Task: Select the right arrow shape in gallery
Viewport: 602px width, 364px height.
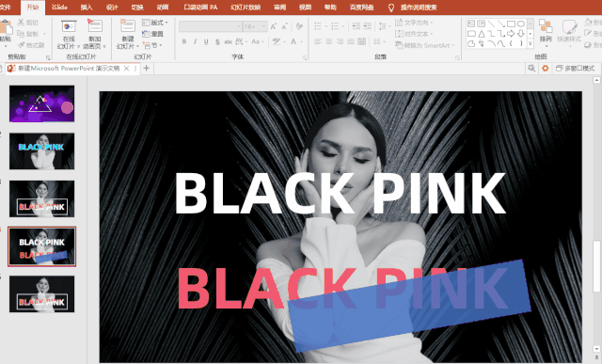Action: tap(511, 34)
